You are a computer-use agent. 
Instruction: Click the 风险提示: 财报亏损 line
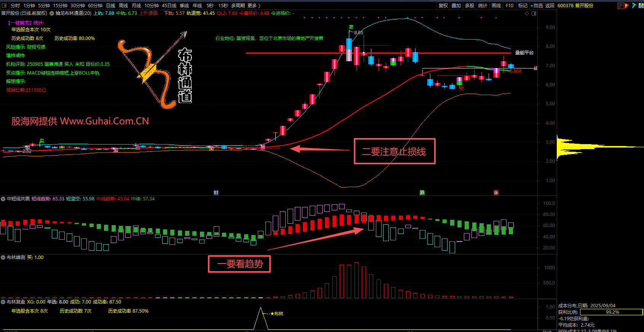coord(26,47)
